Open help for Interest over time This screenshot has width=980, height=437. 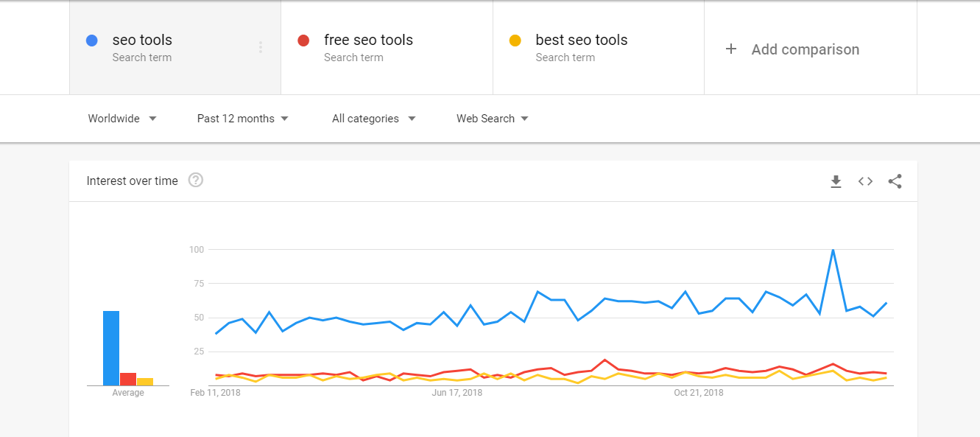click(x=195, y=181)
